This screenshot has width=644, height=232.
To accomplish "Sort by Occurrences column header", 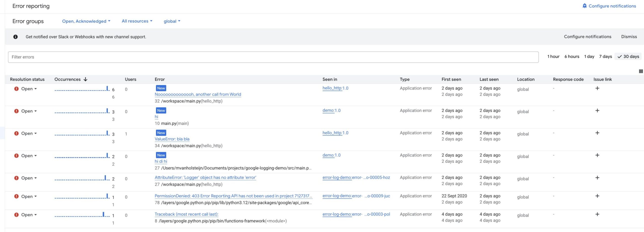I will (67, 79).
